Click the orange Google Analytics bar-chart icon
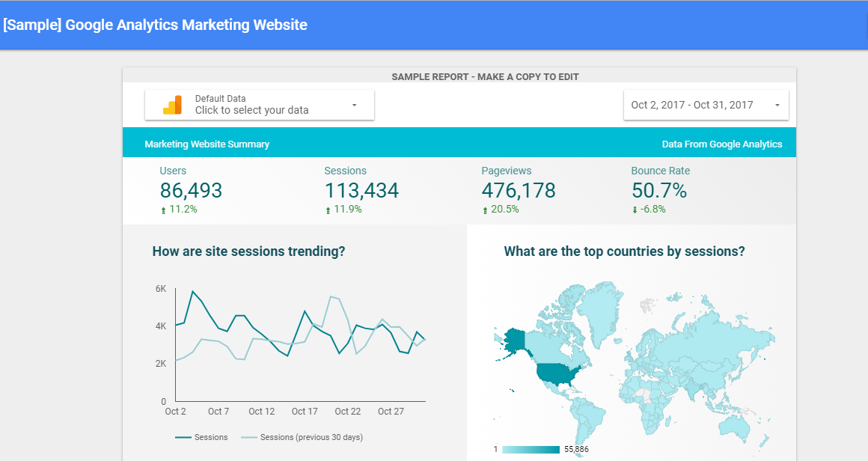The image size is (868, 461). [172, 105]
